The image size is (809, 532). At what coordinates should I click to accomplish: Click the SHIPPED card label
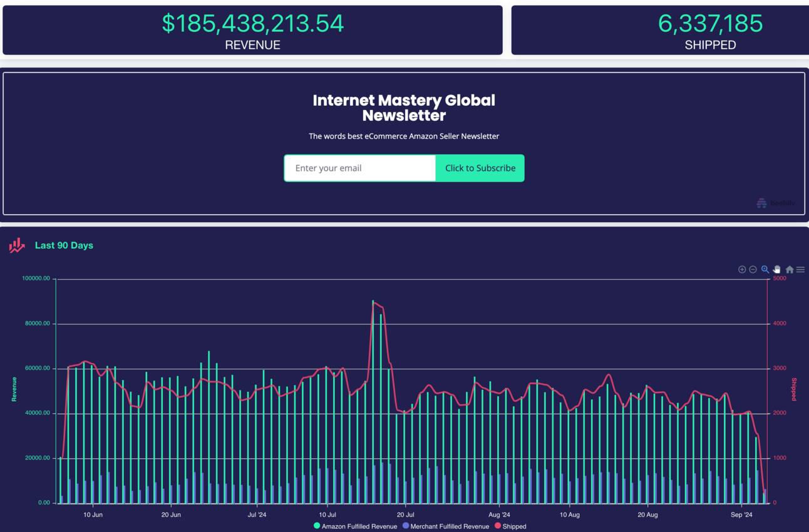coord(711,45)
